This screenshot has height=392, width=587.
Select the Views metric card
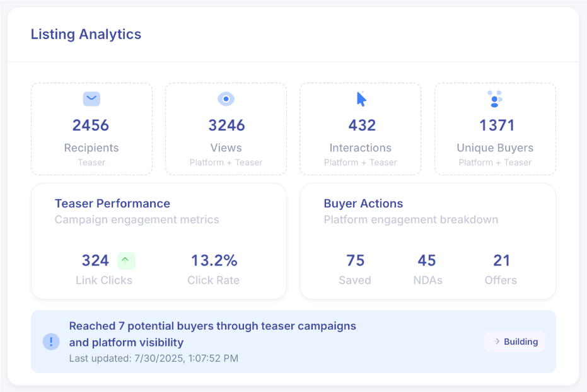click(226, 129)
